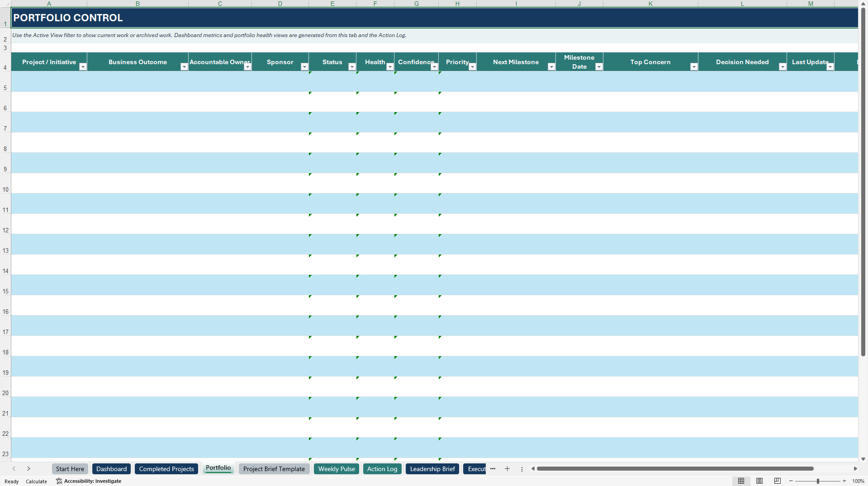The width and height of the screenshot is (868, 486).
Task: Select row 12 header
Action: pos(5,224)
